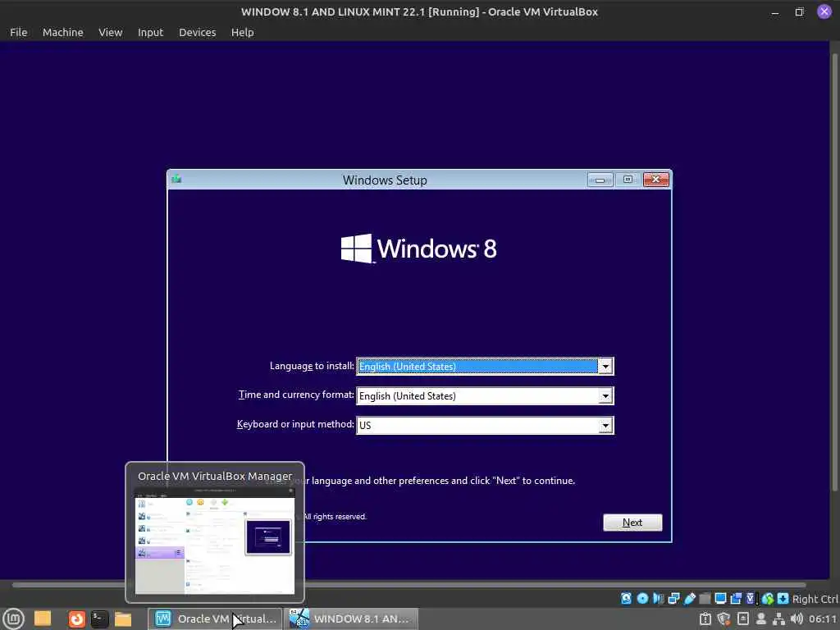Open the update manager shield tray icon

tap(724, 619)
